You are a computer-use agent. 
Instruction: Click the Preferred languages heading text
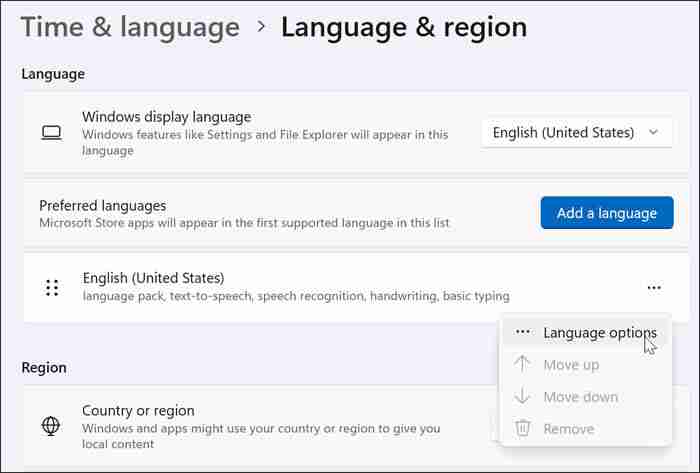pos(102,205)
